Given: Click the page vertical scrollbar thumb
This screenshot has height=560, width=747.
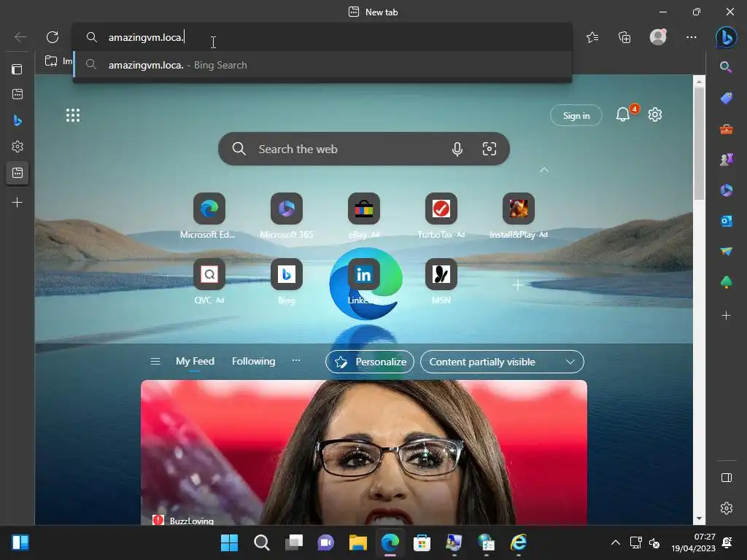Looking at the screenshot, I should point(699,143).
